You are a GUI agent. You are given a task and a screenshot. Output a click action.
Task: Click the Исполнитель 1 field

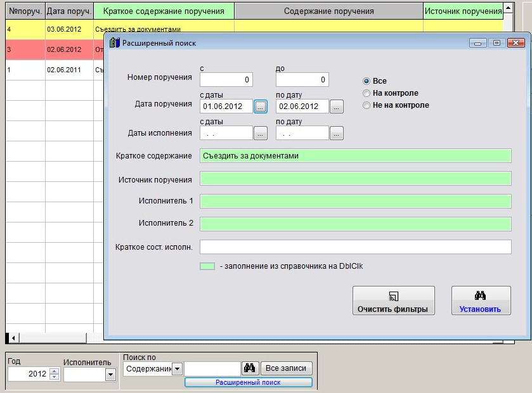356,202
